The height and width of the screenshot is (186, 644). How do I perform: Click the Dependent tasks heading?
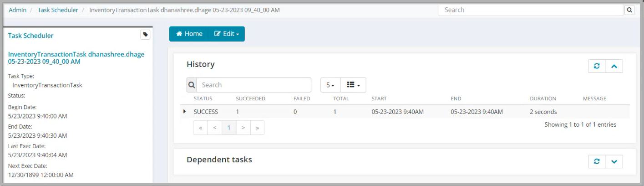(219, 160)
